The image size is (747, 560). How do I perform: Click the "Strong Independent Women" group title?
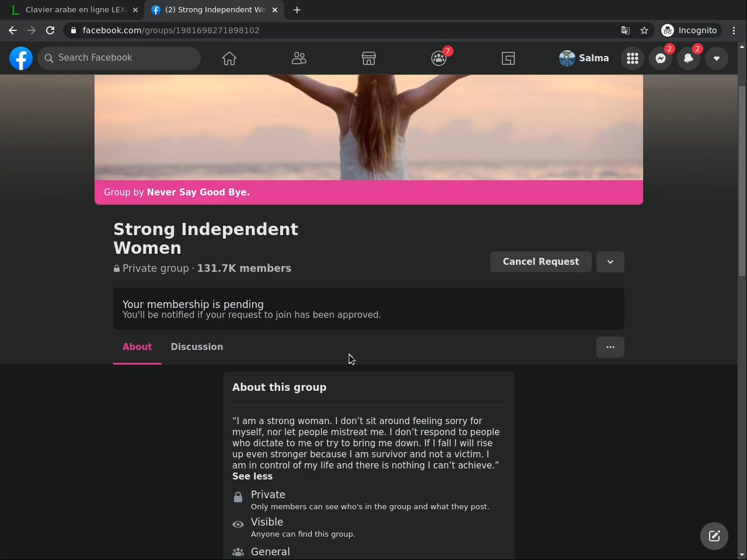[205, 239]
